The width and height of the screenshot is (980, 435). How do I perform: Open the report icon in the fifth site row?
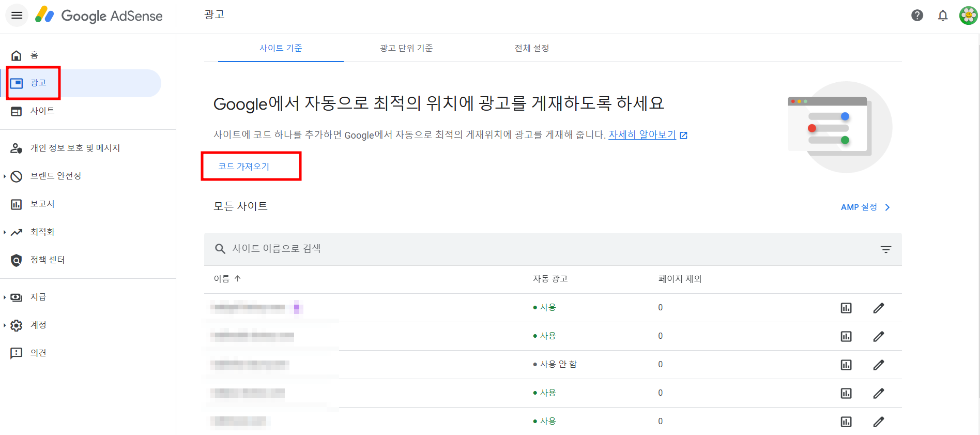point(846,422)
